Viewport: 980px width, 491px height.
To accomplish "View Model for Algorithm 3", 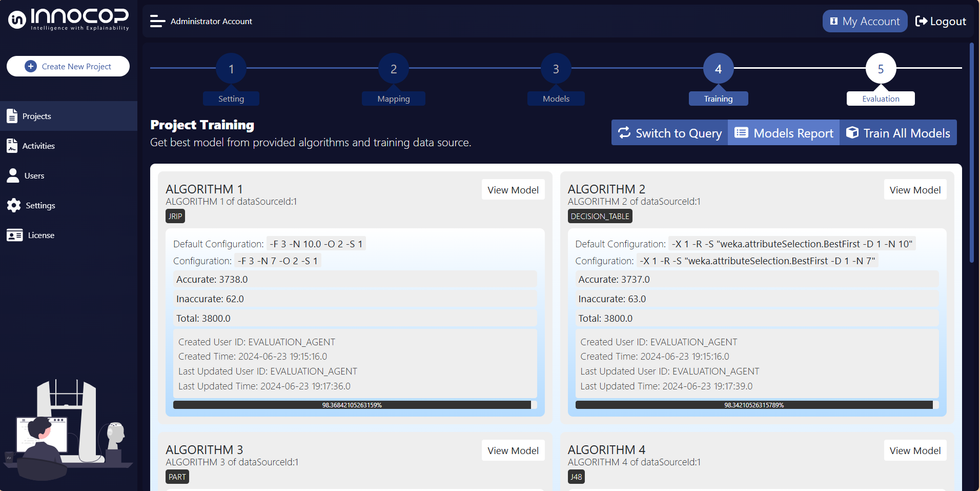I will (x=513, y=450).
